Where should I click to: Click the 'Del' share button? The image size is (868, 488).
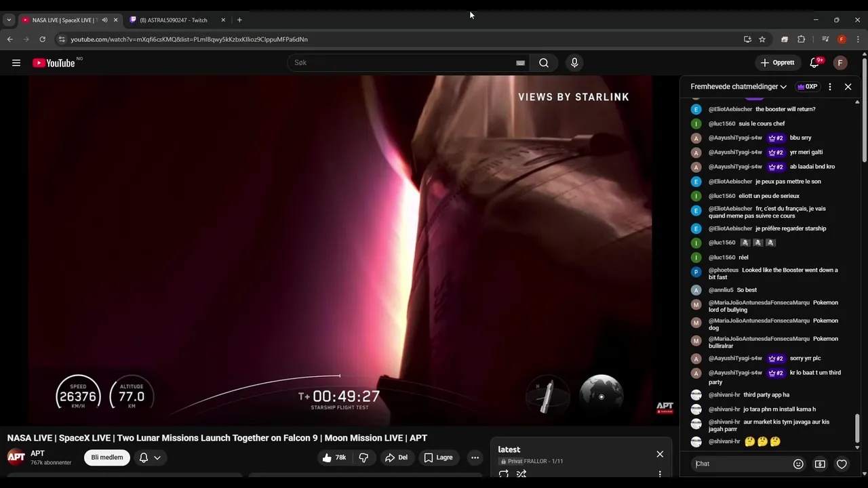click(x=397, y=457)
